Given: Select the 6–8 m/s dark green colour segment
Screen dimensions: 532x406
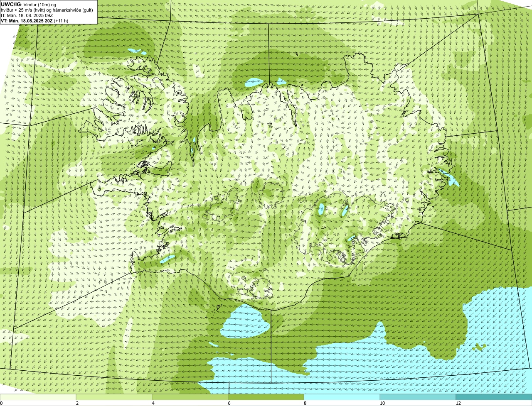Looking at the screenshot, I should click(x=266, y=397).
